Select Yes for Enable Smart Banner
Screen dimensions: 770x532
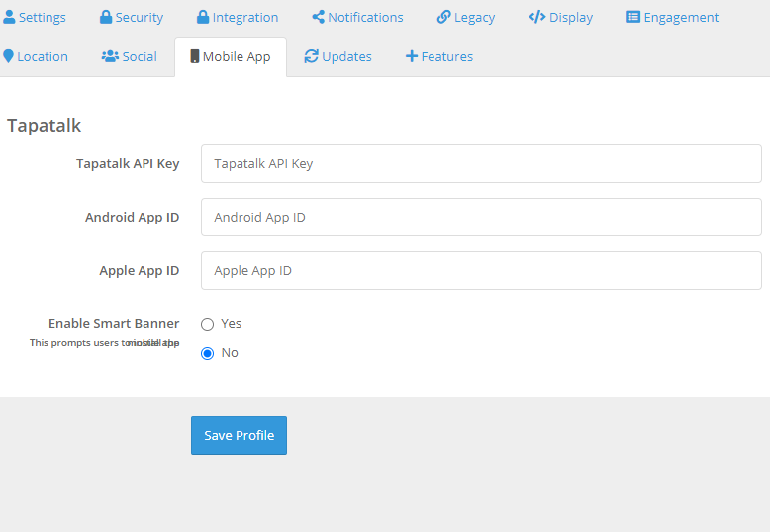[x=207, y=324]
